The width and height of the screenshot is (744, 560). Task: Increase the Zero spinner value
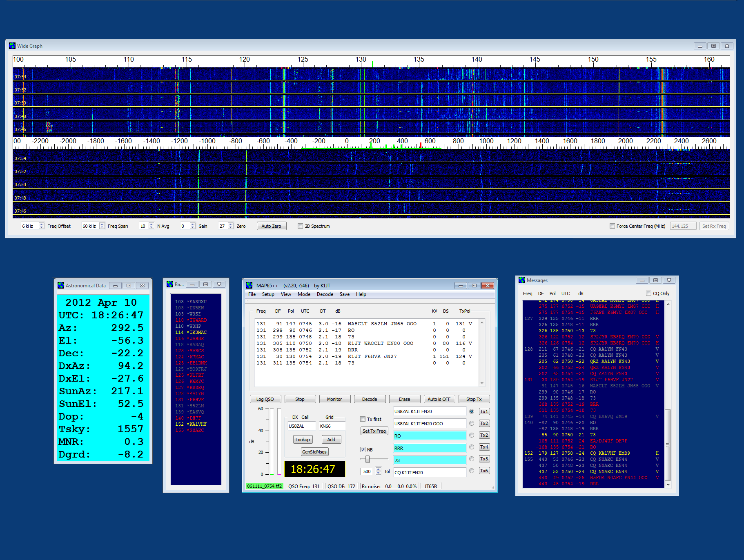pyautogui.click(x=231, y=224)
